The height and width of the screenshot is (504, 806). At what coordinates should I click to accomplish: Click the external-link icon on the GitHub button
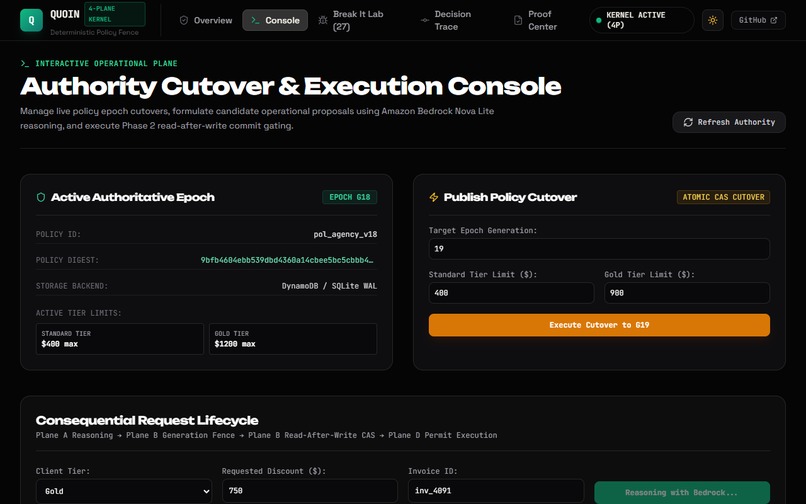[774, 20]
